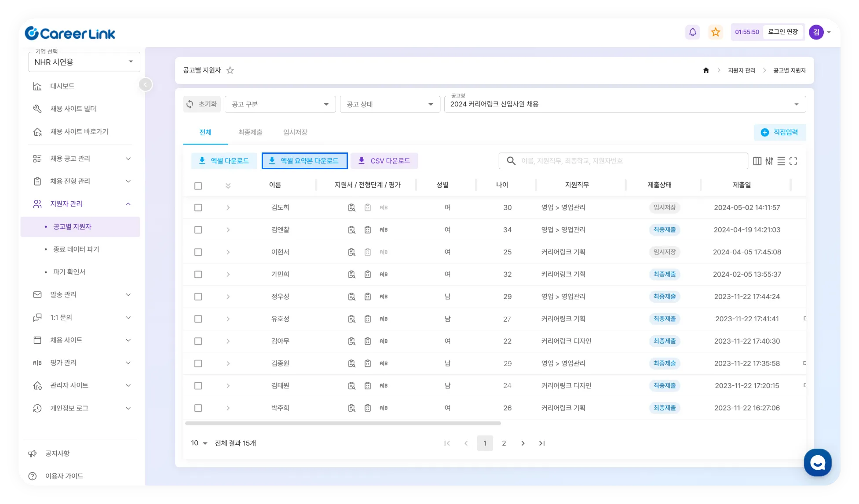Click the A|B evaluation icon for 김엔찰
859x504 pixels.
pos(384,230)
